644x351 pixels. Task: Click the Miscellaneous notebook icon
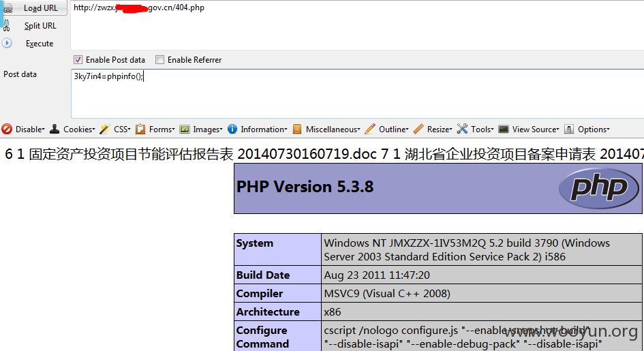(297, 129)
